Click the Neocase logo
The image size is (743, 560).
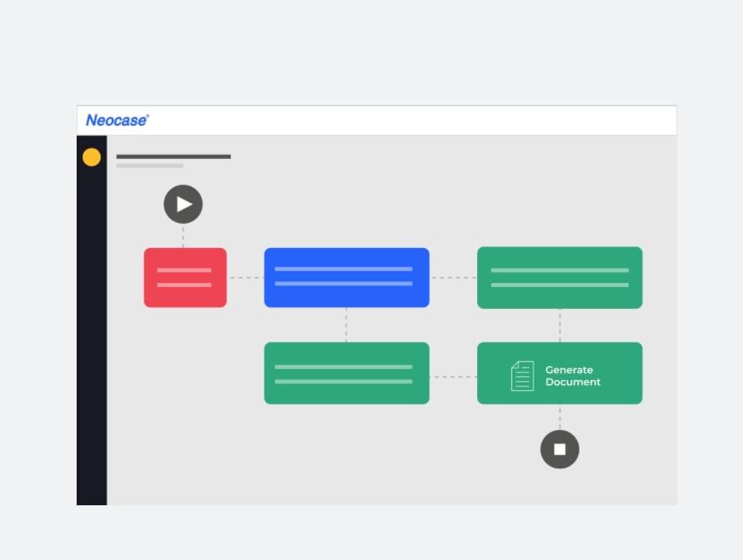(117, 120)
